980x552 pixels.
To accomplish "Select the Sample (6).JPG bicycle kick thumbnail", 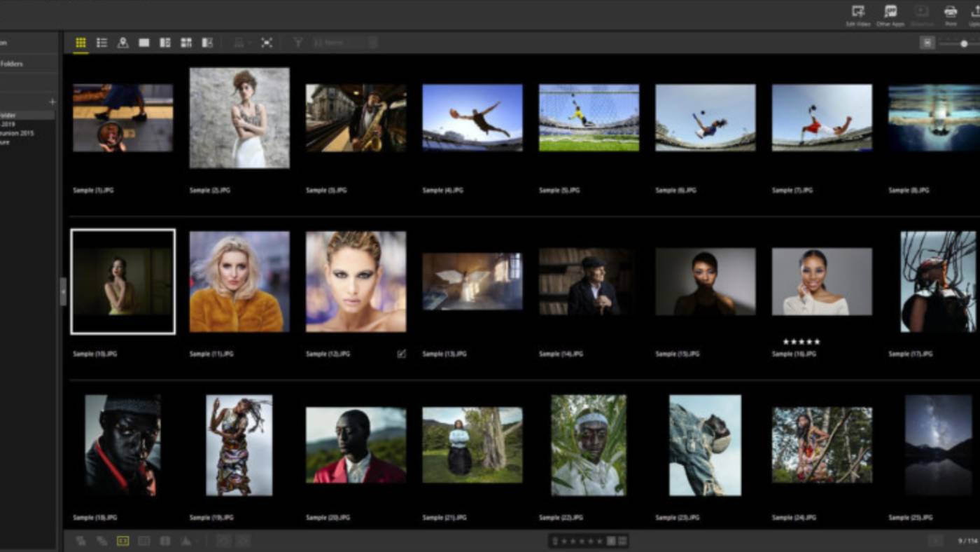I will point(706,118).
